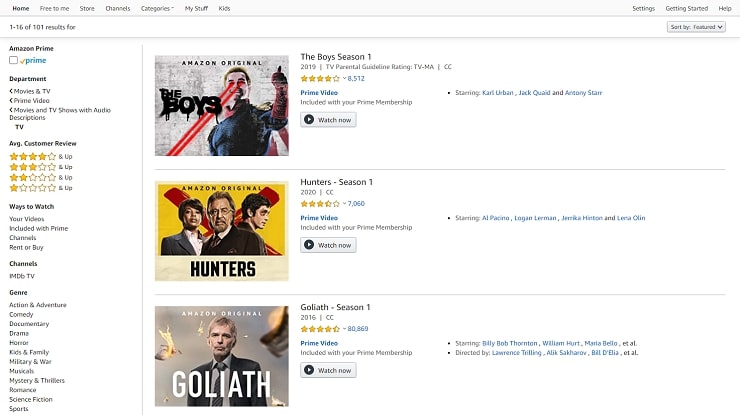Filter by 1 star & Up reviews
The image size is (740, 415).
(x=41, y=188)
